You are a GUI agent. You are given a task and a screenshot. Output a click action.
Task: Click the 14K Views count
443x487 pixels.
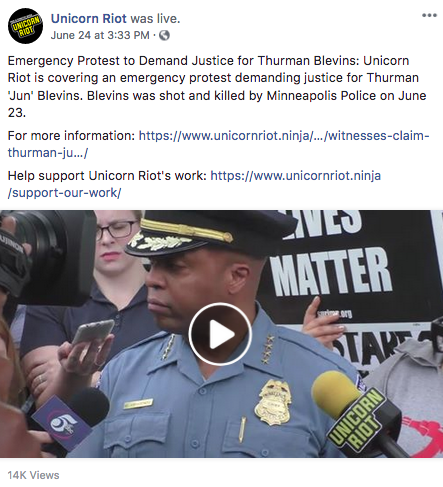pos(33,475)
